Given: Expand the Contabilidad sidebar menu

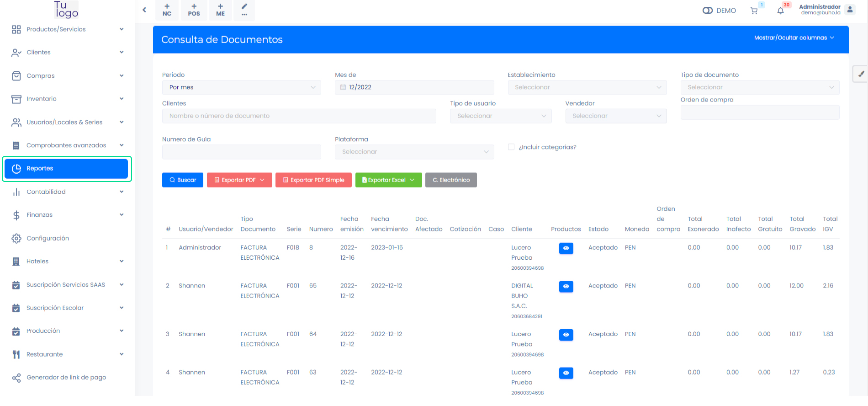Looking at the screenshot, I should [x=67, y=192].
